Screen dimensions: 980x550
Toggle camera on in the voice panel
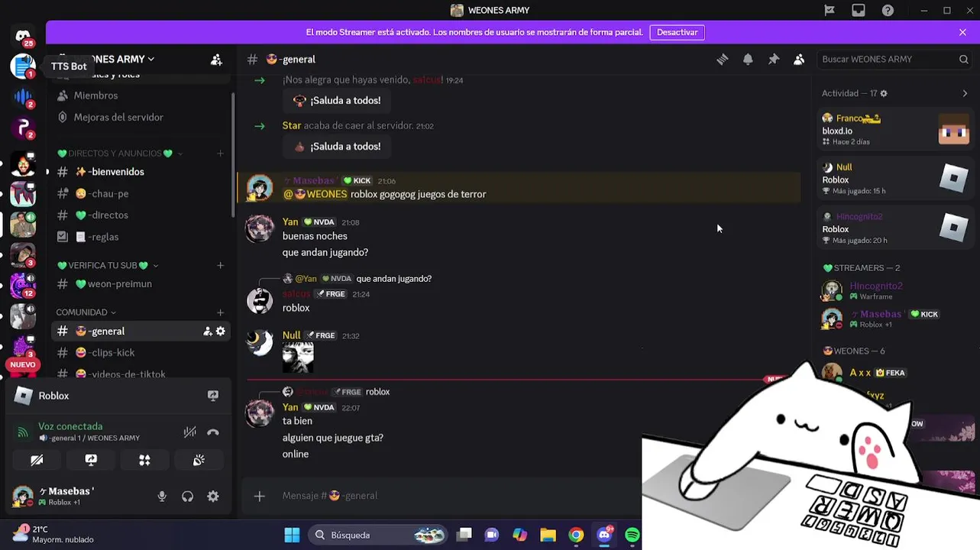coord(37,460)
